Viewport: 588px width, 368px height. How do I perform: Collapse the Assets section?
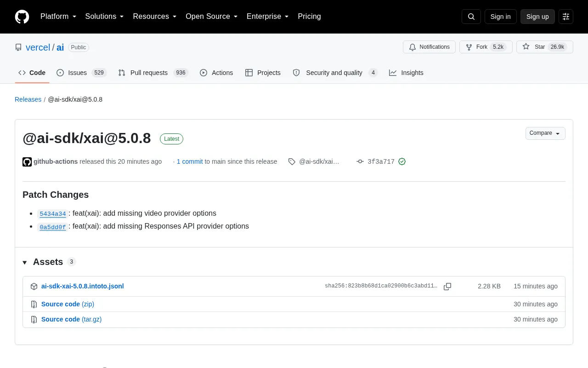click(x=25, y=262)
